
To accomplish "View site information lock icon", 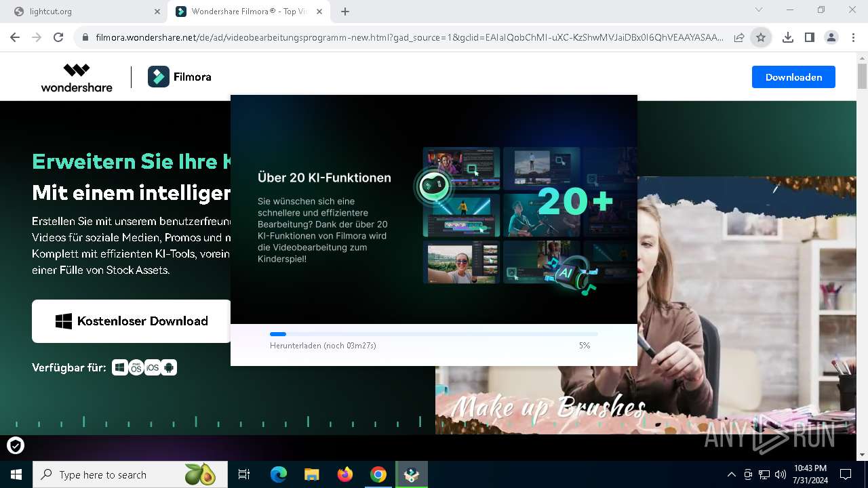I will click(x=85, y=38).
